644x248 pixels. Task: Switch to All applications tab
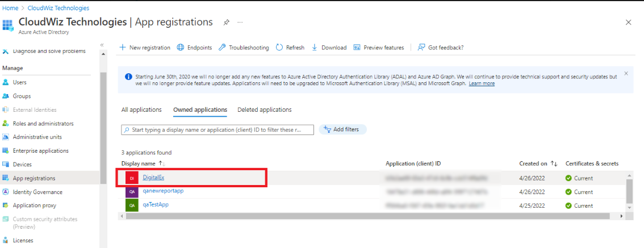coord(141,110)
